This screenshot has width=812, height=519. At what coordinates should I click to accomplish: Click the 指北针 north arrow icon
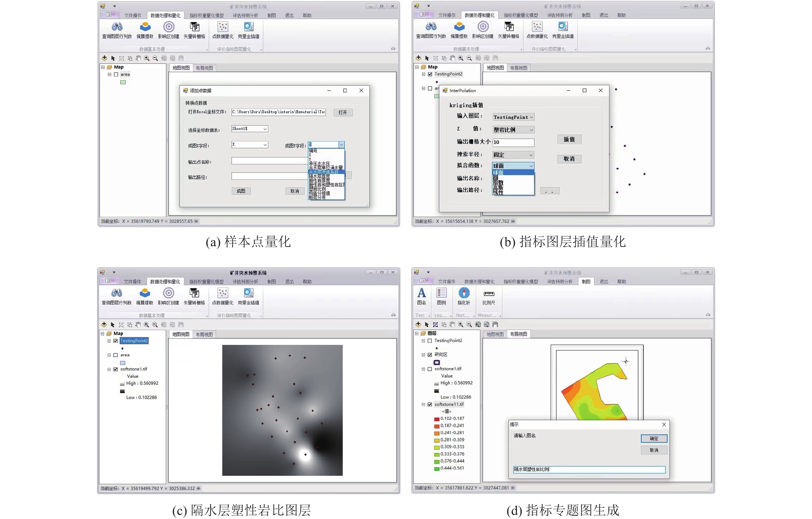pyautogui.click(x=464, y=293)
